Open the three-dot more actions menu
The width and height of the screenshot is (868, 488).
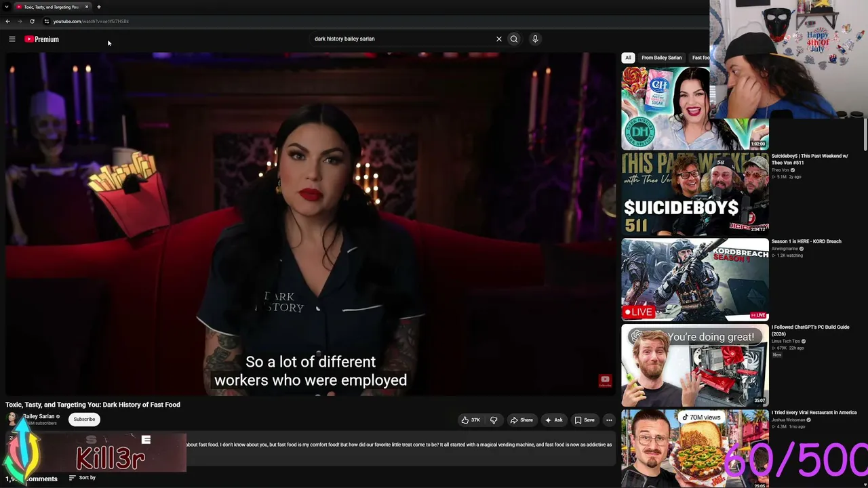(x=609, y=420)
